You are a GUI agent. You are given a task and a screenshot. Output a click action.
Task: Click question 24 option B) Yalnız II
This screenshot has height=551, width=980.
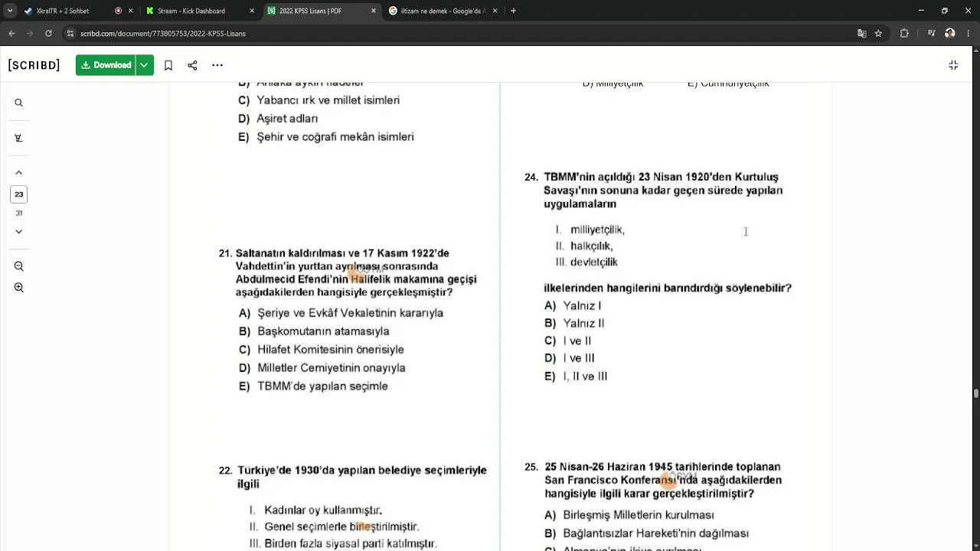[x=574, y=324]
